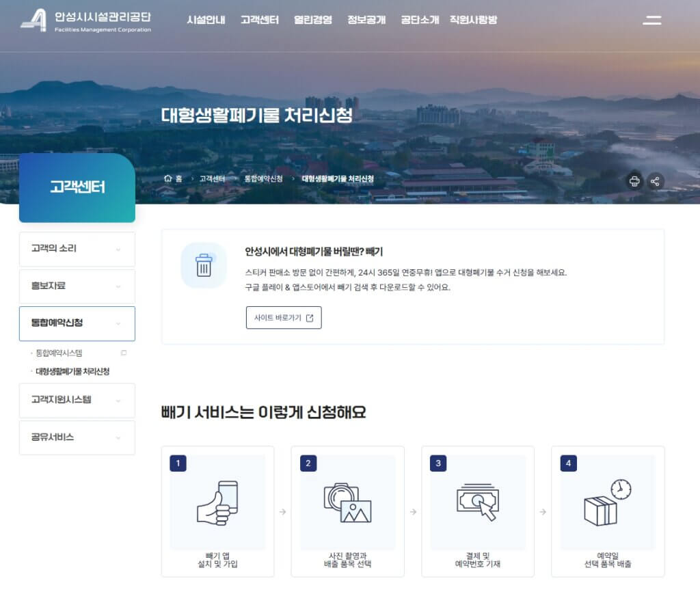Expand the 고객의 소리 sidebar section
Viewport: 700px width, 594px height.
click(x=77, y=249)
